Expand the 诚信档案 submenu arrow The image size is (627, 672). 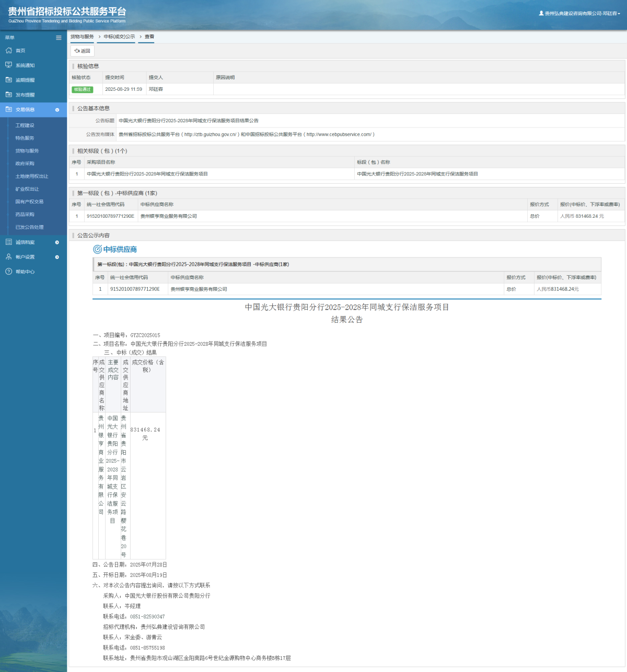click(57, 242)
